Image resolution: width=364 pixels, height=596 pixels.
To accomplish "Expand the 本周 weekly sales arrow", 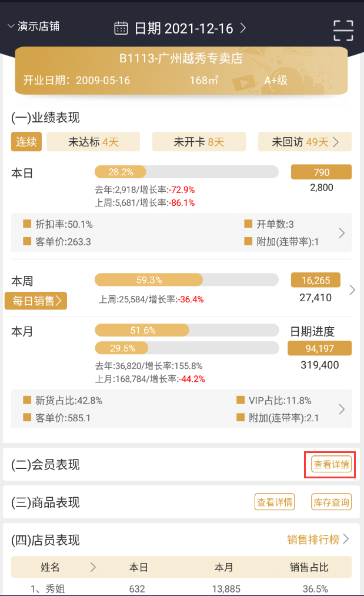I will (x=352, y=289).
